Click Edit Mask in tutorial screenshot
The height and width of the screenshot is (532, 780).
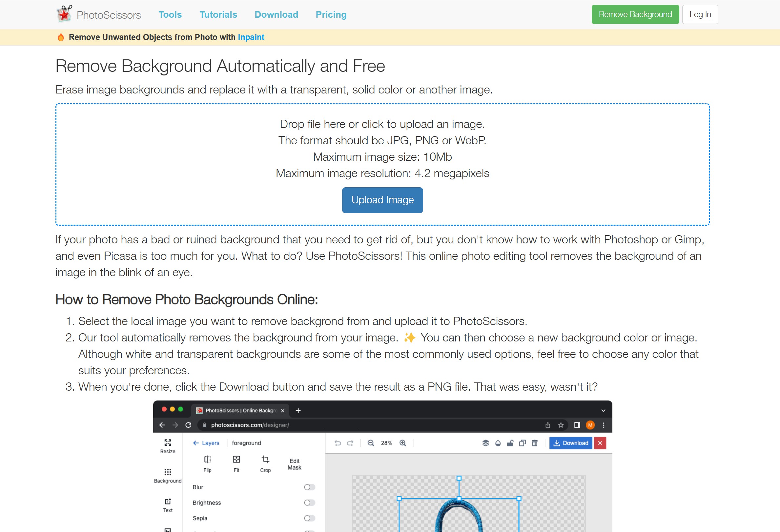coord(294,464)
